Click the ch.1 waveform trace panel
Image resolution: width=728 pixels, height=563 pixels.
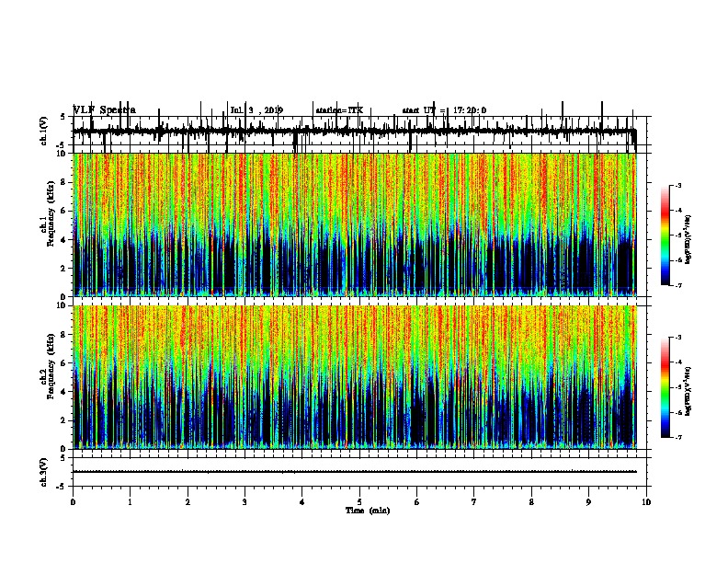359,131
